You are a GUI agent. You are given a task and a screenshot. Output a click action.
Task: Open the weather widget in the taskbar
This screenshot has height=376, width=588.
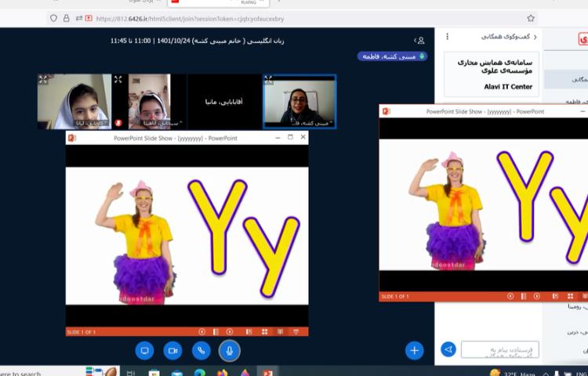coord(514,373)
